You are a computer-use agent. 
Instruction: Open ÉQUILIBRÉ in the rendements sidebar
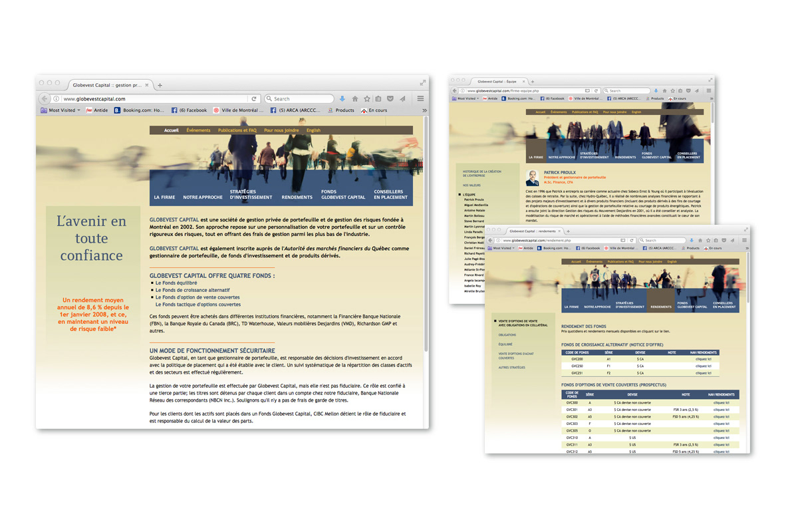(x=505, y=344)
